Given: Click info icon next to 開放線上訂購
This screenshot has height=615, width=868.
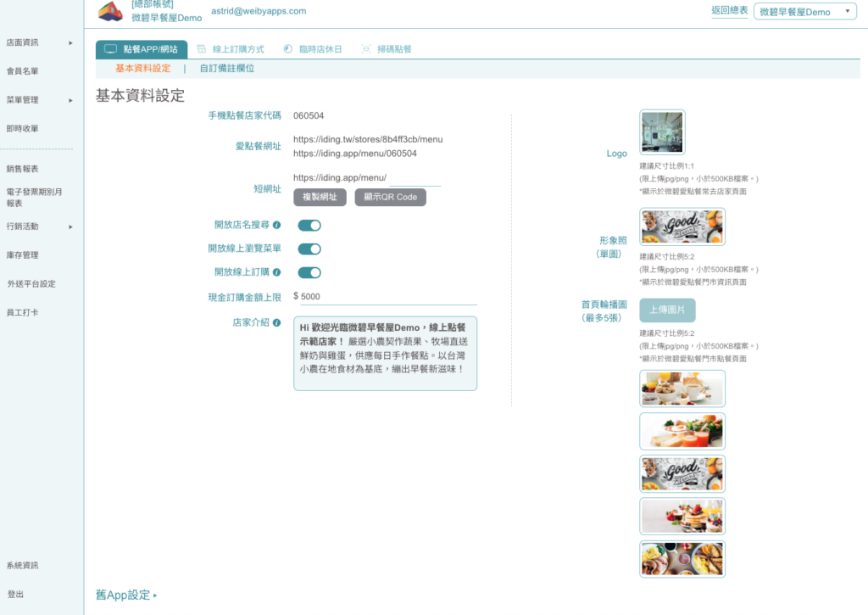Looking at the screenshot, I should 277,272.
